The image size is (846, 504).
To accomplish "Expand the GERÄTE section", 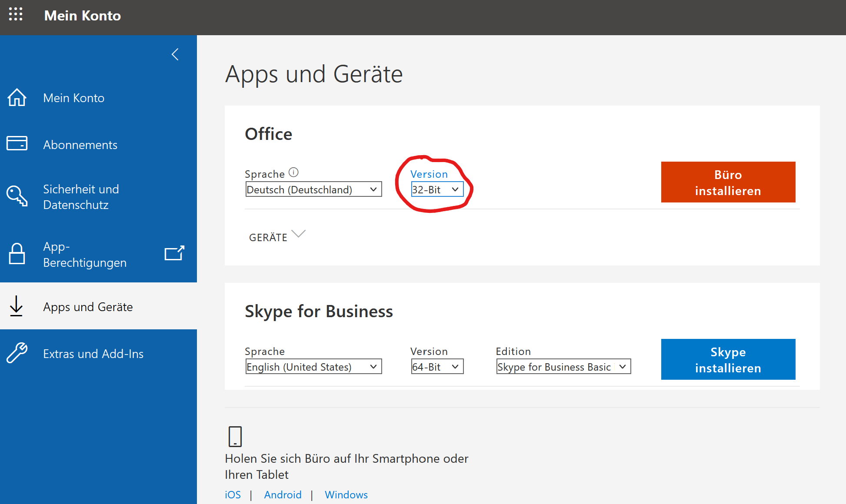I will click(x=277, y=237).
